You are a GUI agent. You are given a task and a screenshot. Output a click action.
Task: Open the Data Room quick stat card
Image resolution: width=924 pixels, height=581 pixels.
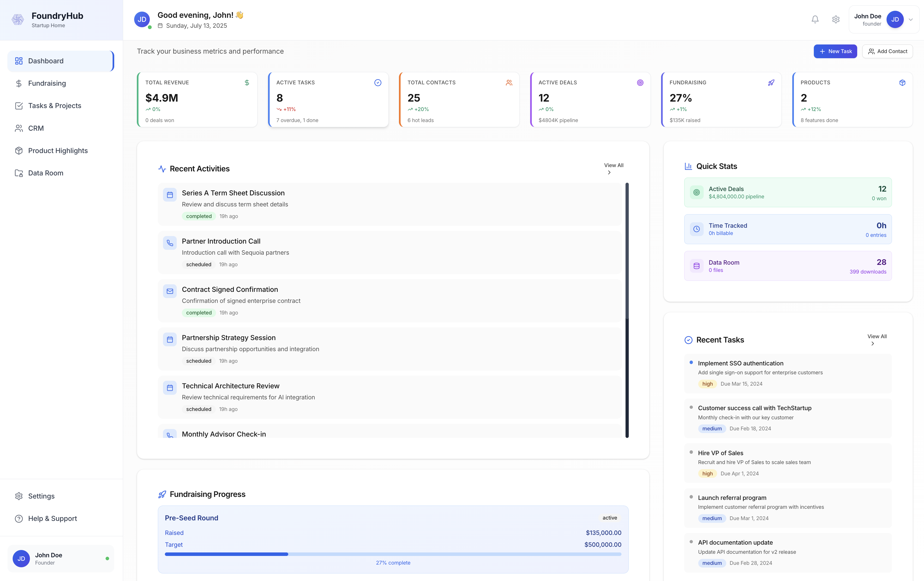tap(788, 266)
